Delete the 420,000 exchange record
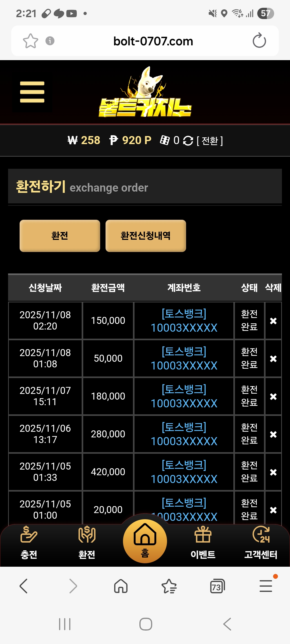The width and height of the screenshot is (290, 644). tap(273, 472)
